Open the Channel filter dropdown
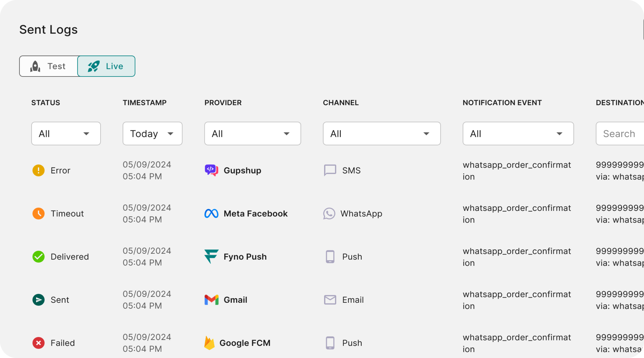This screenshot has height=358, width=644. coord(382,134)
